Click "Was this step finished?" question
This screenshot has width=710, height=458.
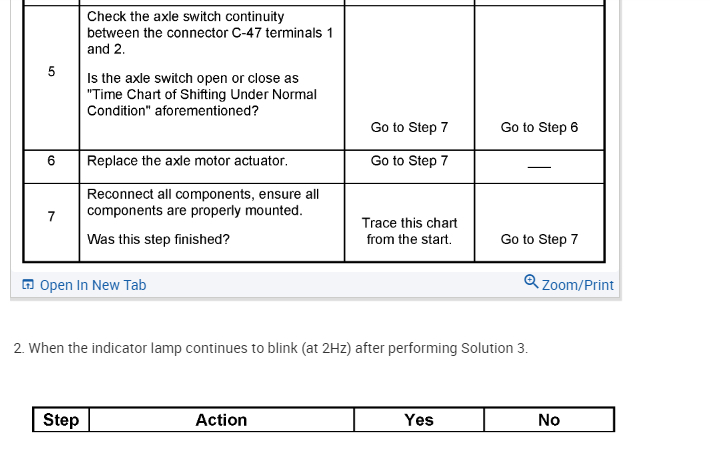coord(158,240)
